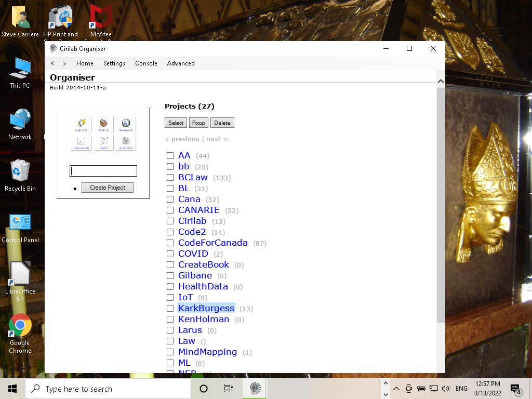Select Network desktop icon
Image resolution: width=532 pixels, height=399 pixels.
point(20,124)
